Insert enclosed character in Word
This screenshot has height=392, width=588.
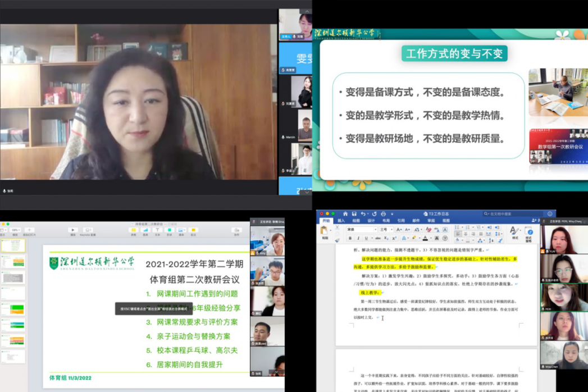(x=445, y=238)
